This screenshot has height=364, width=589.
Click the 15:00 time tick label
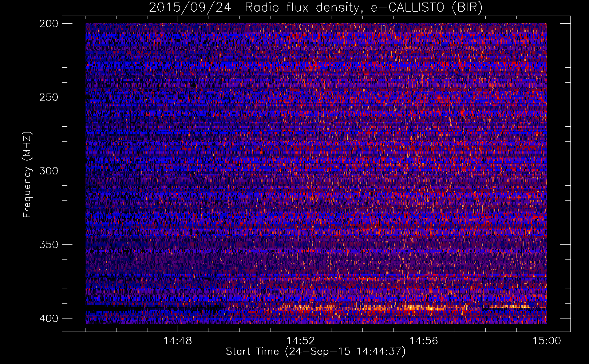tap(547, 341)
